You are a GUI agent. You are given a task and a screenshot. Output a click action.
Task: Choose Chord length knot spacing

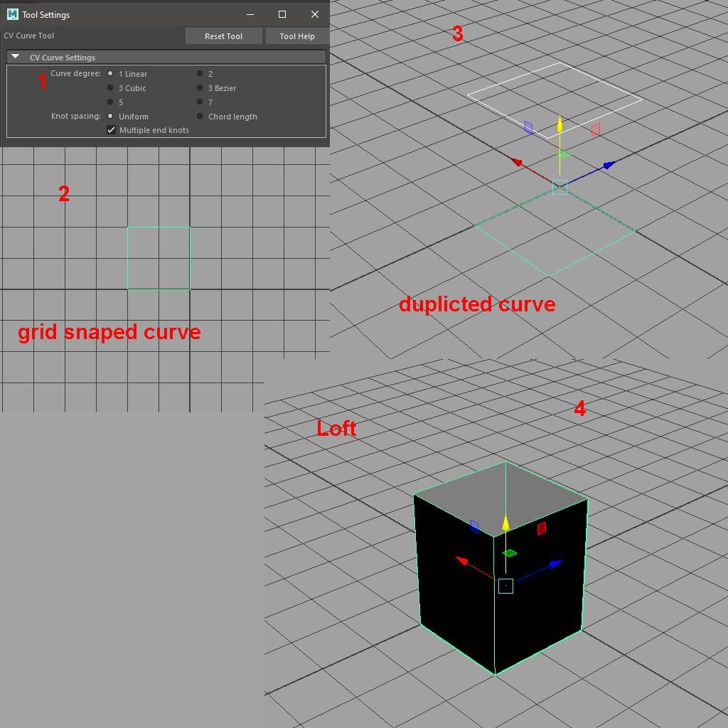coord(200,116)
